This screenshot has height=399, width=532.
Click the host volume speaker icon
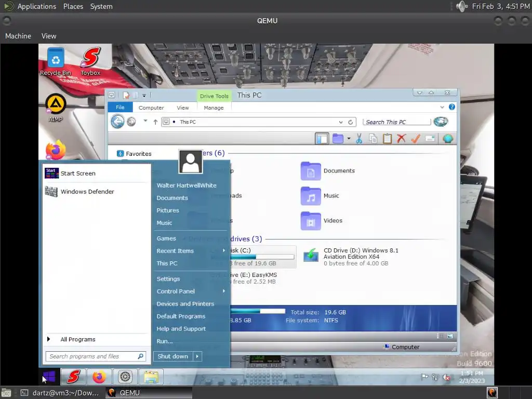tap(461, 6)
